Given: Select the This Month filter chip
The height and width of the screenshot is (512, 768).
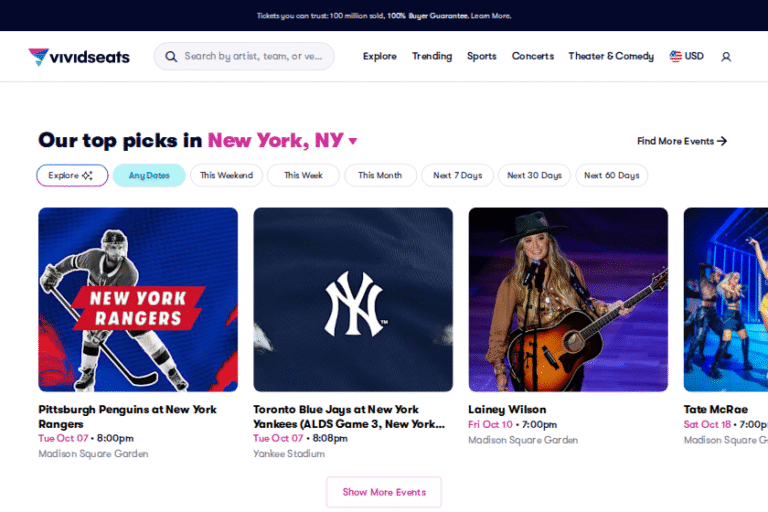Looking at the screenshot, I should click(380, 175).
